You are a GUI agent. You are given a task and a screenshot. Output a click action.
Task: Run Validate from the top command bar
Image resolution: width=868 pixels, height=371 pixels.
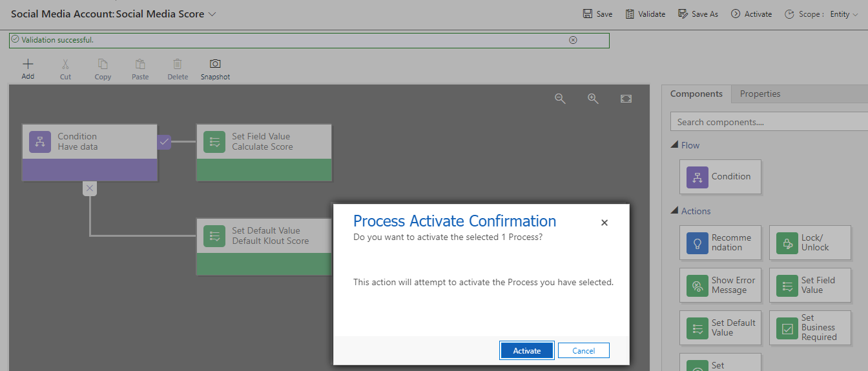pyautogui.click(x=645, y=14)
